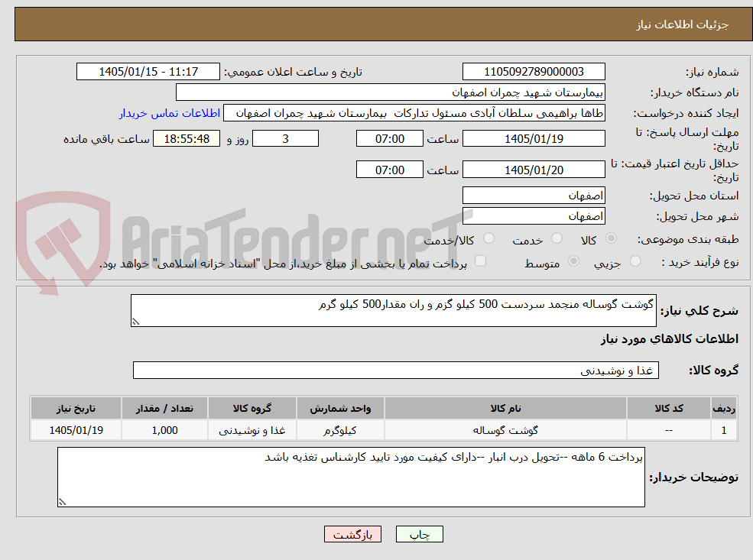Click the اطلاعات کالاهای مورد نیاز heading

click(670, 339)
